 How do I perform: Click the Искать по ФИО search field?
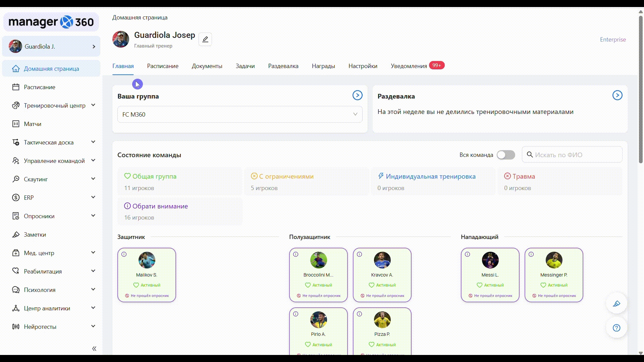pos(576,155)
